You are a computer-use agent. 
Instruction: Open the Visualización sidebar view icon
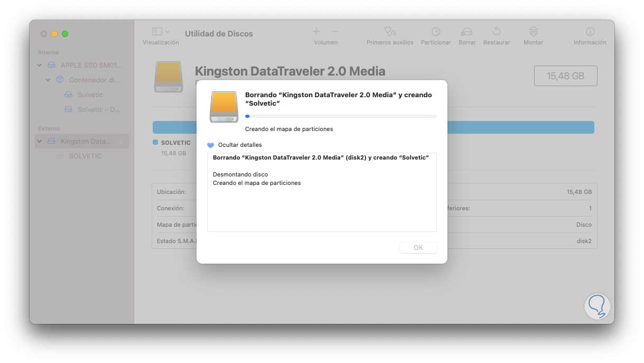(157, 32)
